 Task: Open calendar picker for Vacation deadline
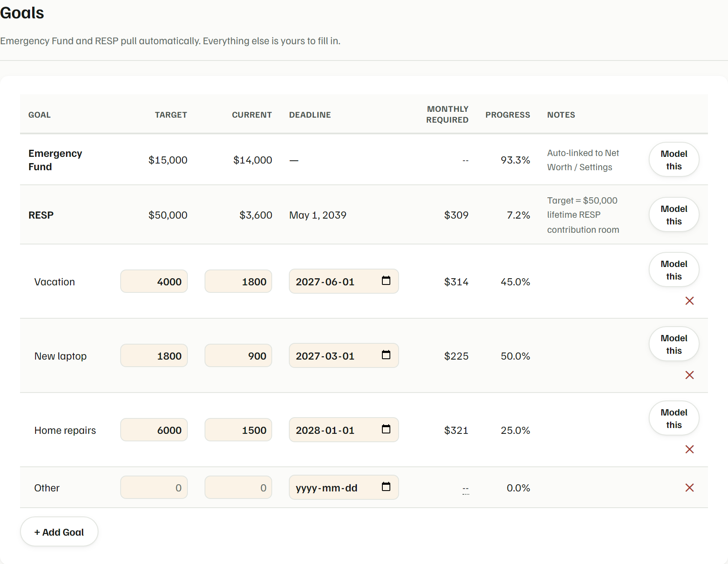(x=386, y=281)
